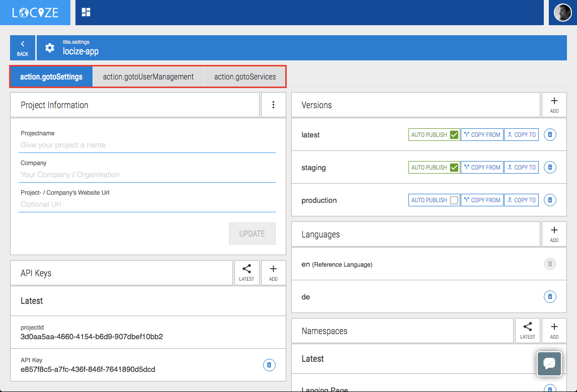Enable auto publish for production version
Screen dimensions: 577x392
tap(454, 200)
